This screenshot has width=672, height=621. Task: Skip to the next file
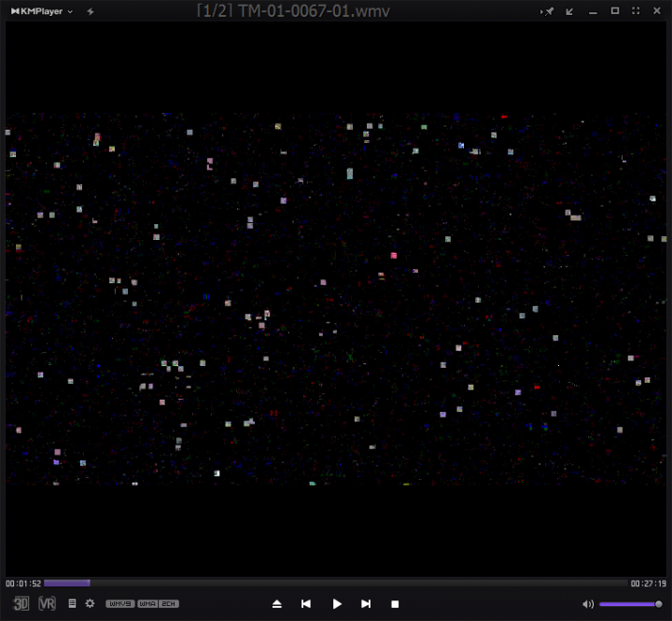point(366,604)
